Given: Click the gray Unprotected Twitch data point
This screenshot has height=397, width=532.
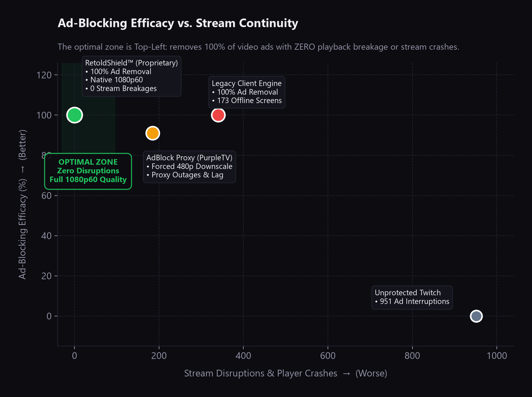Looking at the screenshot, I should [476, 316].
